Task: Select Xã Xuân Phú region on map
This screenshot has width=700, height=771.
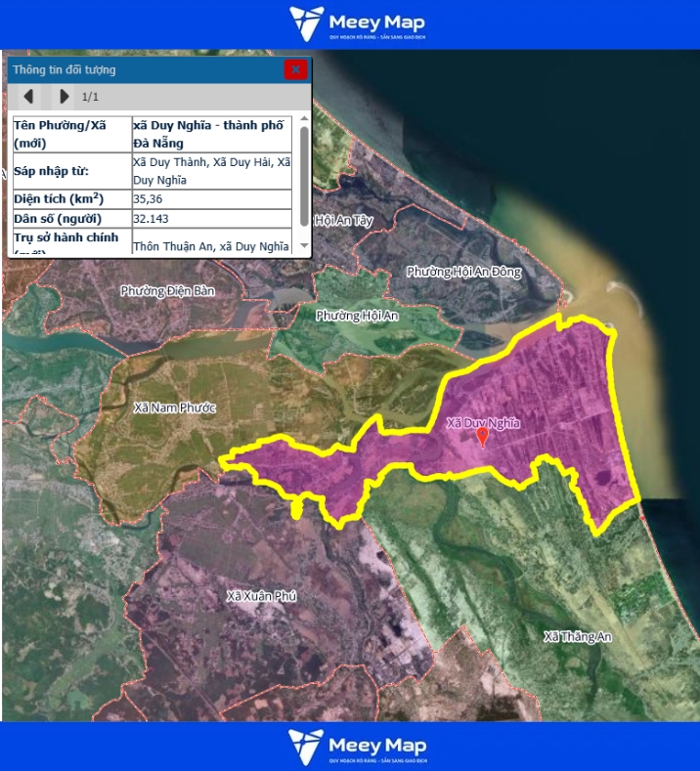Action: click(260, 596)
